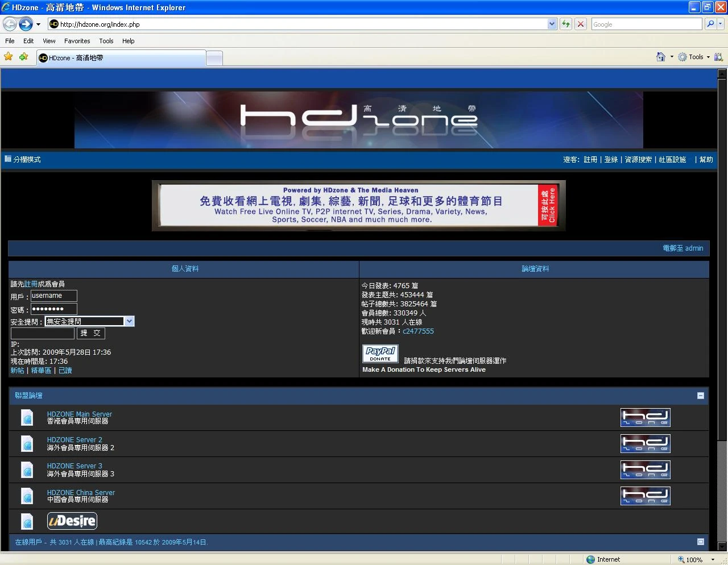
Task: Click the Google search magnifier button
Action: tap(710, 24)
